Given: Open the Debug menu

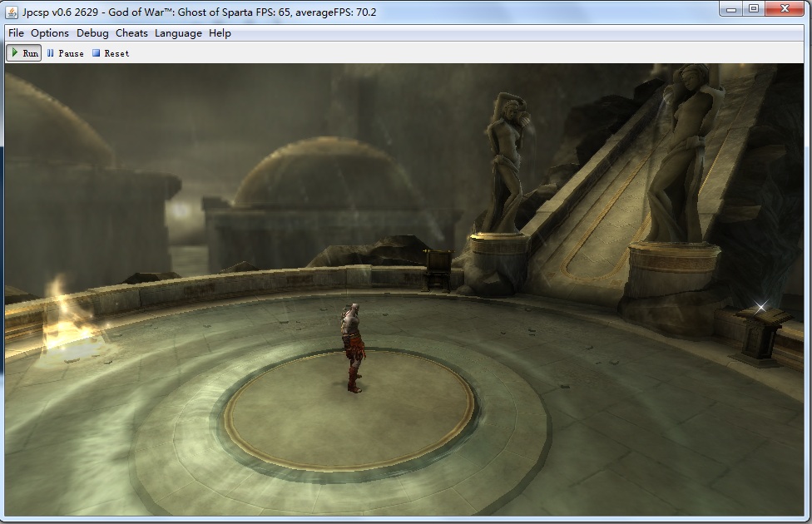Looking at the screenshot, I should click(92, 33).
